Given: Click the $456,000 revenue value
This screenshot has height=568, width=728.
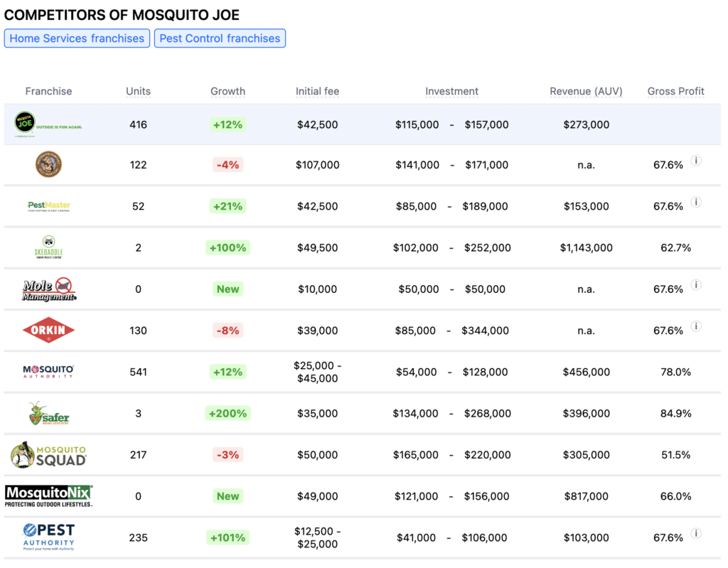Looking at the screenshot, I should [586, 372].
